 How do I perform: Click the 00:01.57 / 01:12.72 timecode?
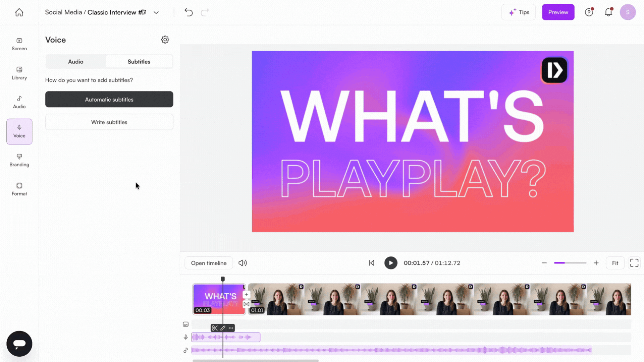pos(432,263)
